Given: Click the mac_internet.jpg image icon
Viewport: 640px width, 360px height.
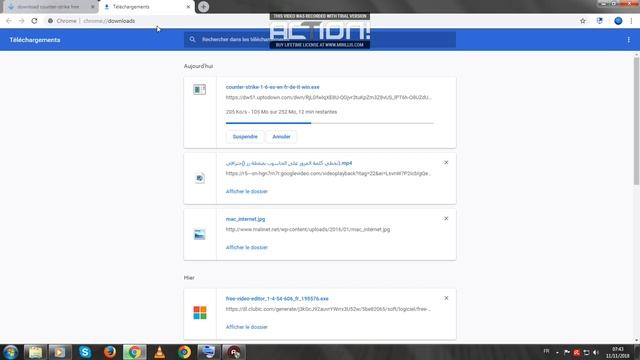Looking at the screenshot, I should pyautogui.click(x=200, y=234).
